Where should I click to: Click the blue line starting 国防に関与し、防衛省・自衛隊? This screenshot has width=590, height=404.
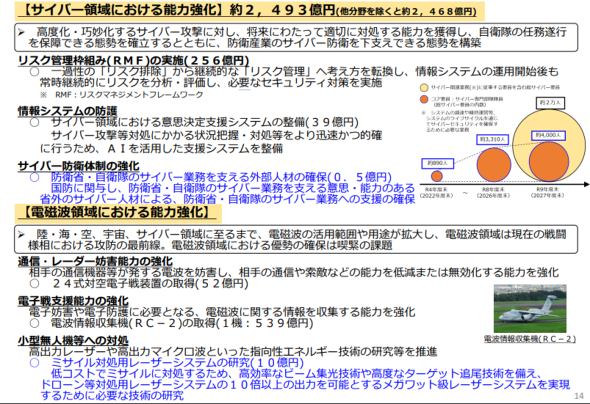tap(233, 188)
